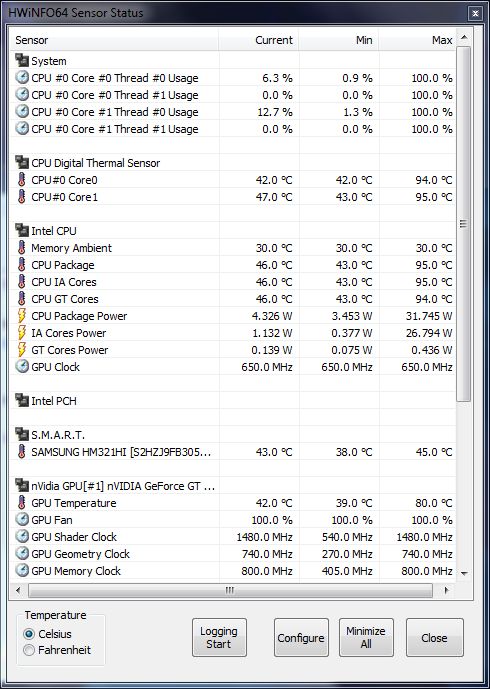The image size is (490, 689).
Task: Select the nVidia GPU group chip icon
Action: pos(22,486)
